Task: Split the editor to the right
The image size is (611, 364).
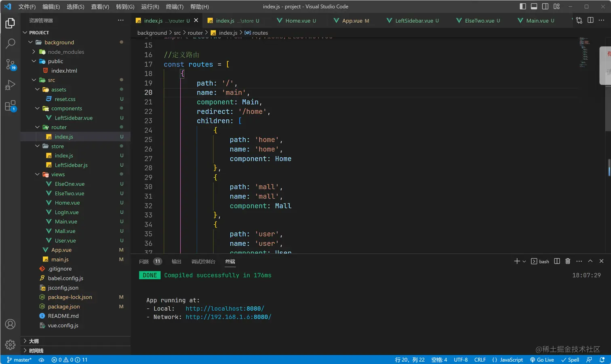Action: click(x=590, y=20)
